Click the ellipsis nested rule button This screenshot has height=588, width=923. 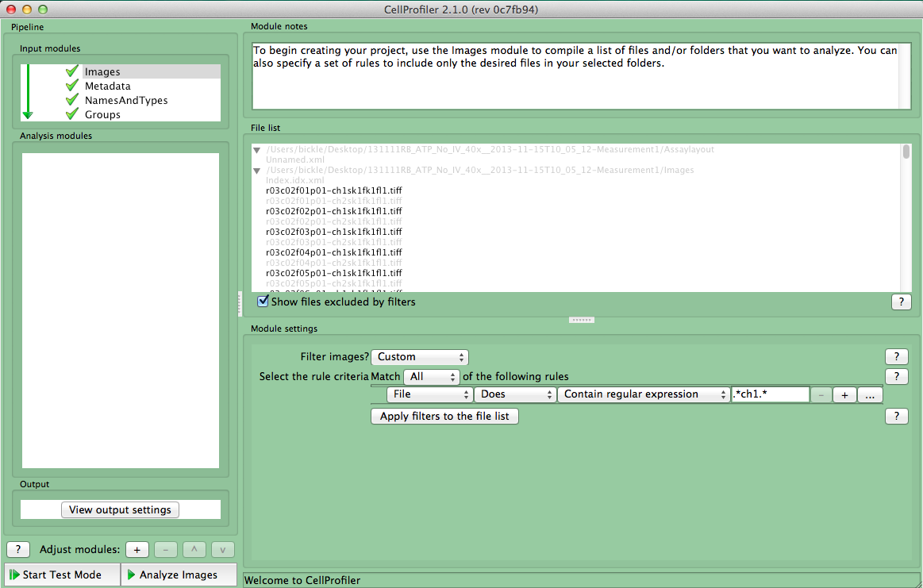pos(870,395)
